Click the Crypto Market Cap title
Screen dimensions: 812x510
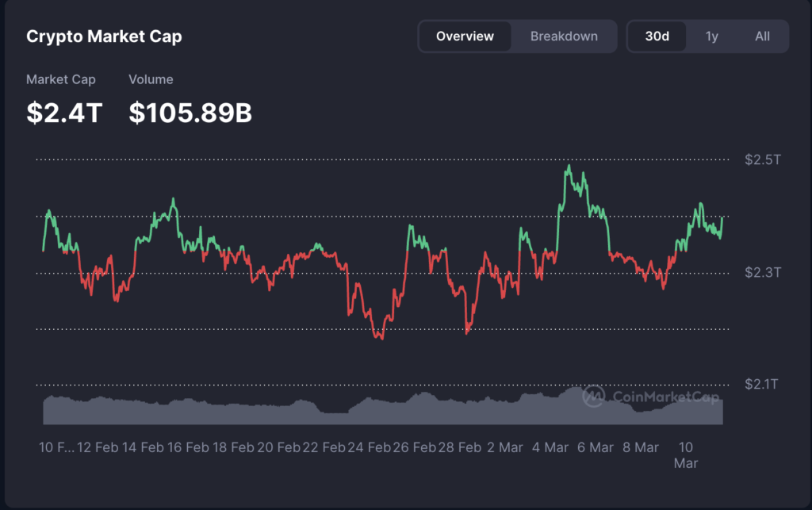click(104, 36)
